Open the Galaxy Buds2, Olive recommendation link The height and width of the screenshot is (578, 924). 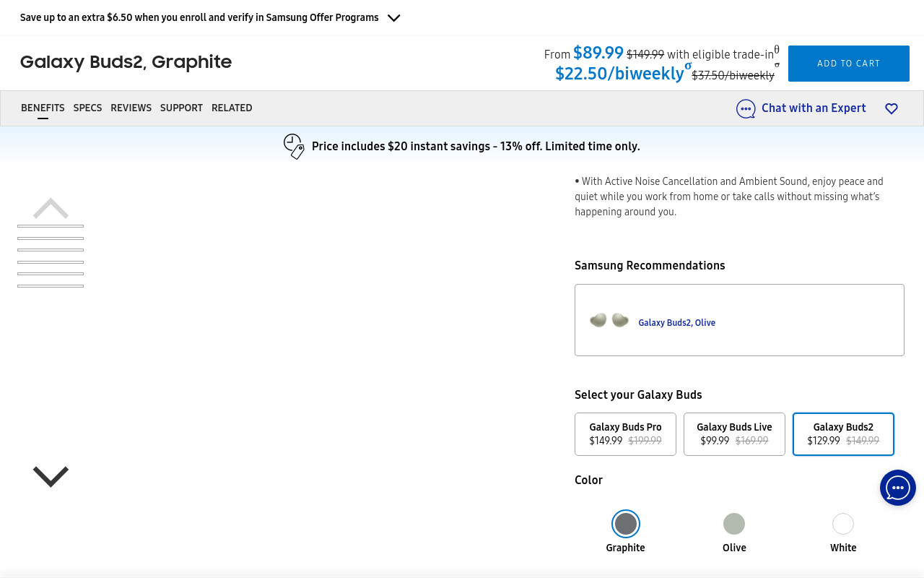[676, 323]
